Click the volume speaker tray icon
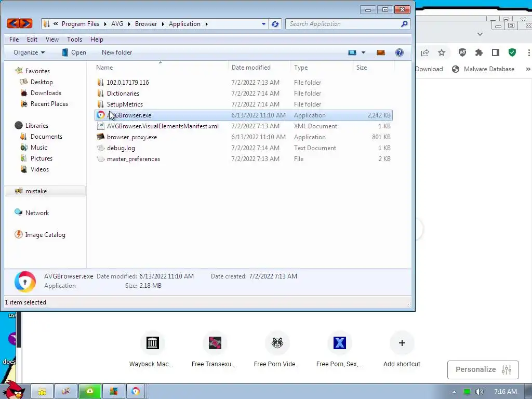The width and height of the screenshot is (532, 399). [479, 392]
